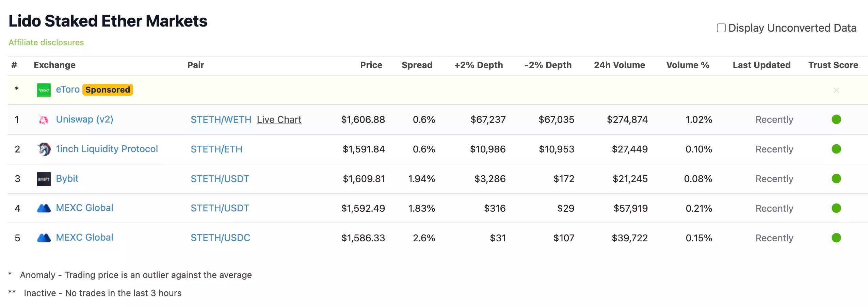
Task: Open the Affiliate disclosures link
Action: (46, 43)
